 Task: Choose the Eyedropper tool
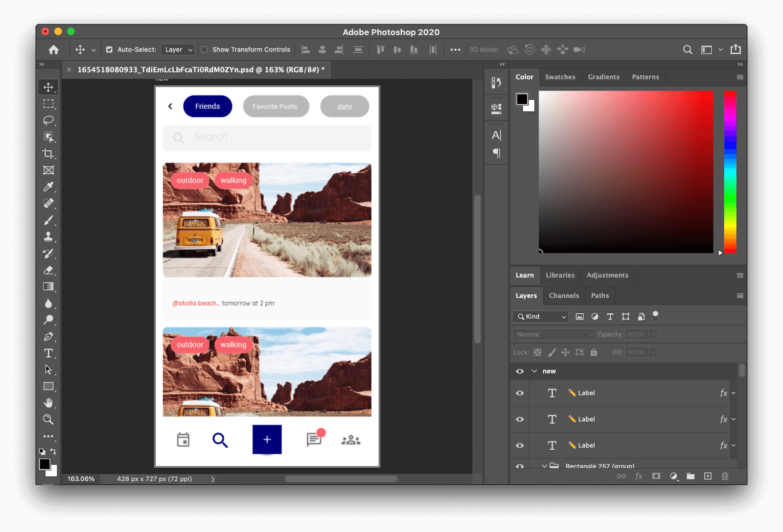tap(48, 187)
